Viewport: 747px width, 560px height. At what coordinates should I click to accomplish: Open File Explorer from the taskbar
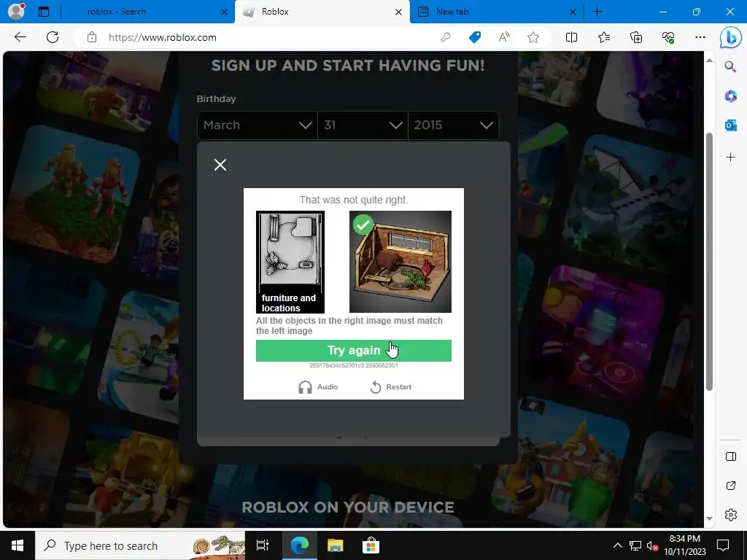pyautogui.click(x=336, y=545)
